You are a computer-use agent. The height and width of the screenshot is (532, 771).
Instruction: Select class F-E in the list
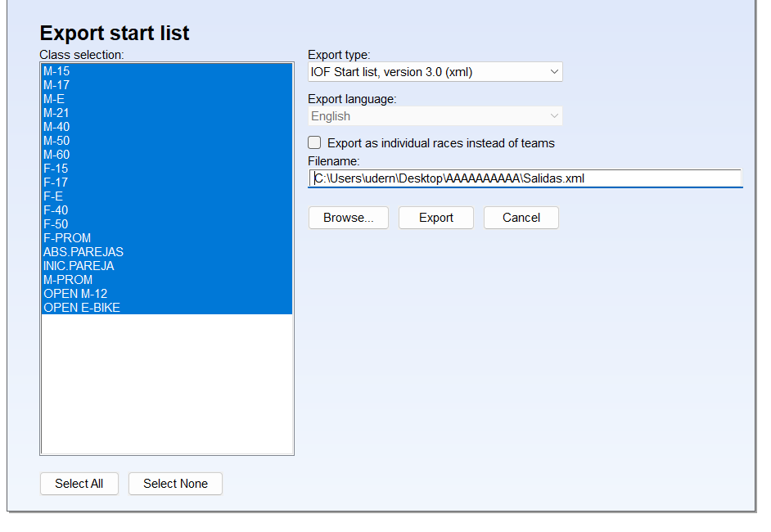167,196
